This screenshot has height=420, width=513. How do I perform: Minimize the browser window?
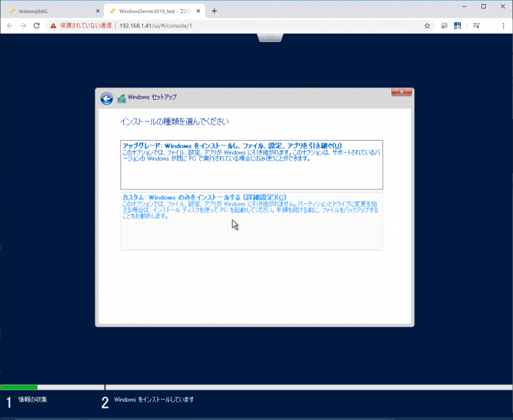pos(464,7)
